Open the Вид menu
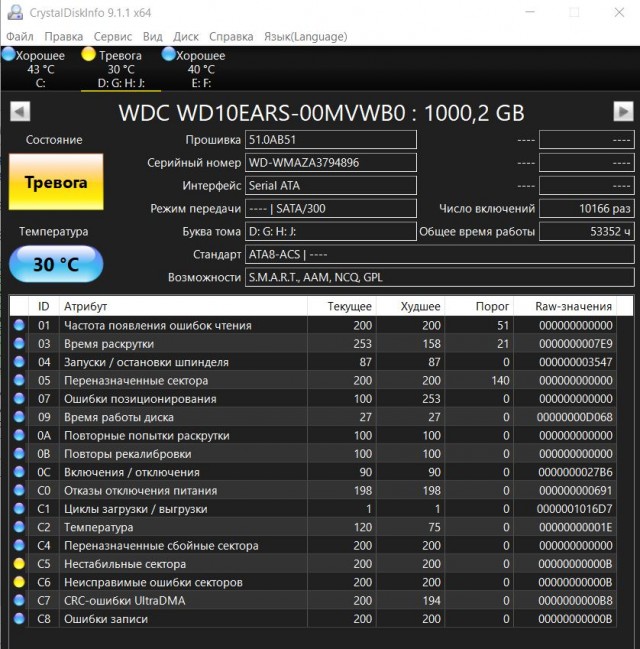This screenshot has width=640, height=649. coord(152,36)
